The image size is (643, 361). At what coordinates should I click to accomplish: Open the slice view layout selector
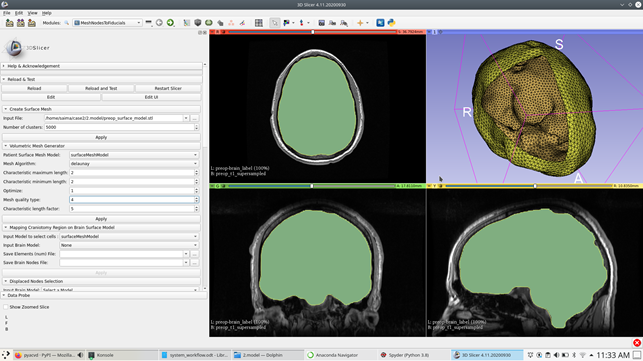coord(259,23)
